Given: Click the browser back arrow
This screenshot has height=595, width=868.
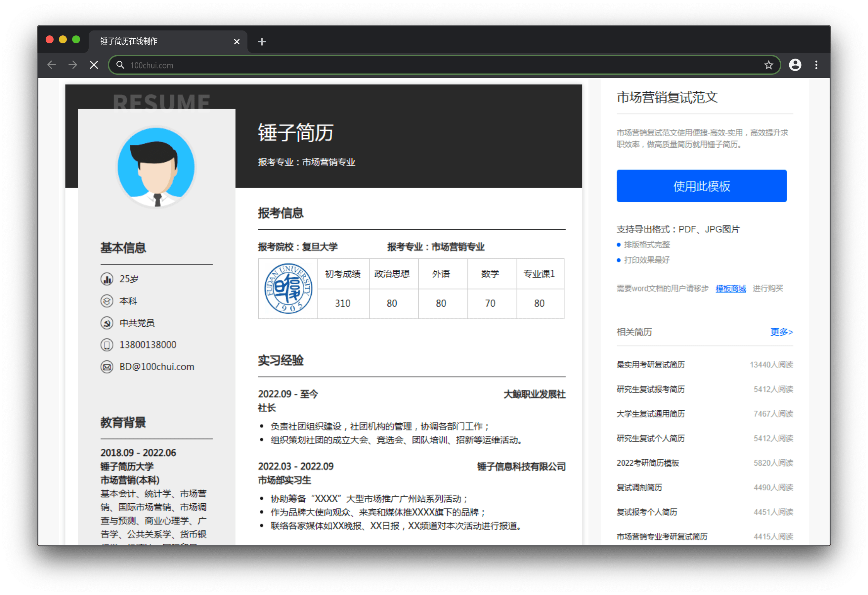Looking at the screenshot, I should click(x=52, y=65).
